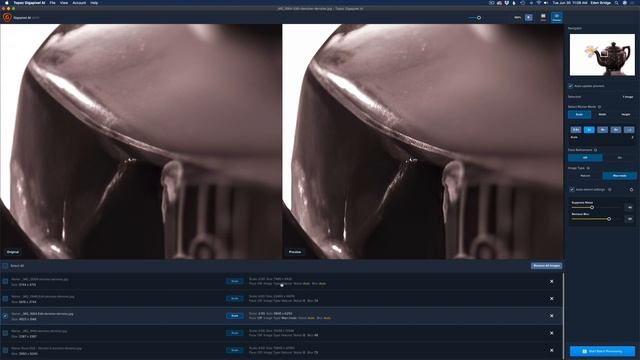Remove the first image with its X
Image resolution: width=640 pixels, height=360 pixels.
pyautogui.click(x=551, y=282)
